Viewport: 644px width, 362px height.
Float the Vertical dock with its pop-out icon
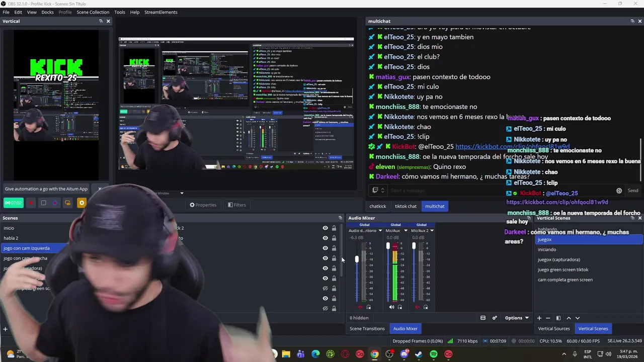(x=101, y=21)
